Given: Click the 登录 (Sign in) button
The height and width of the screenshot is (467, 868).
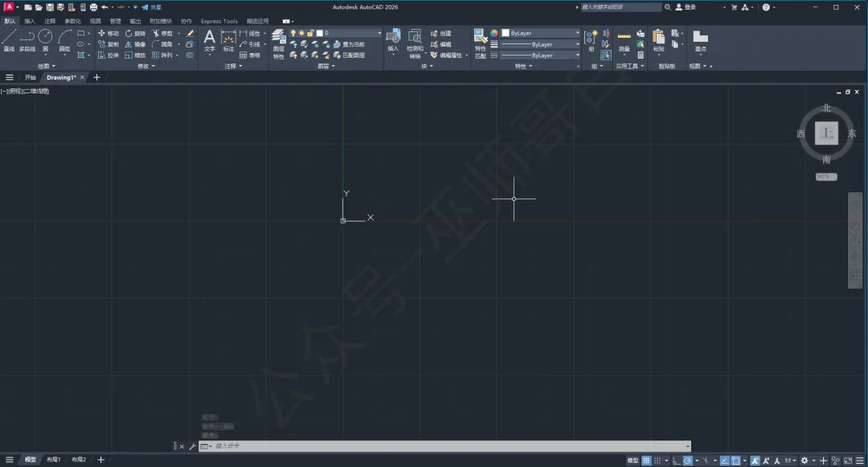Looking at the screenshot, I should 686,7.
